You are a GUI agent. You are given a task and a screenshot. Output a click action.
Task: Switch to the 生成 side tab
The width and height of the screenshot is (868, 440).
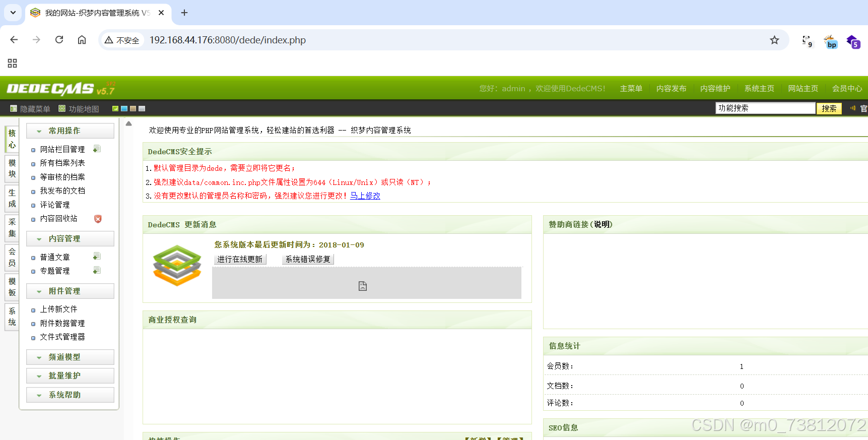tap(12, 198)
